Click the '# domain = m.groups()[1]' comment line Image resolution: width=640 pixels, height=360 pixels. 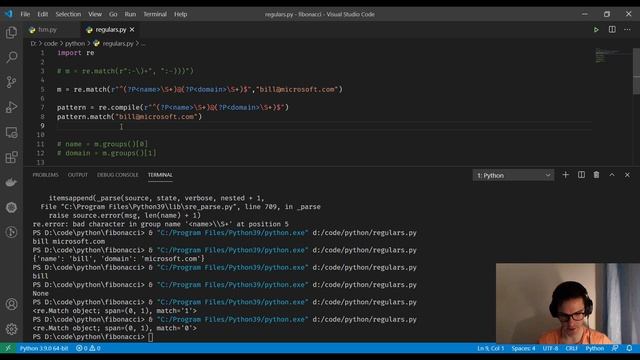click(x=107, y=153)
